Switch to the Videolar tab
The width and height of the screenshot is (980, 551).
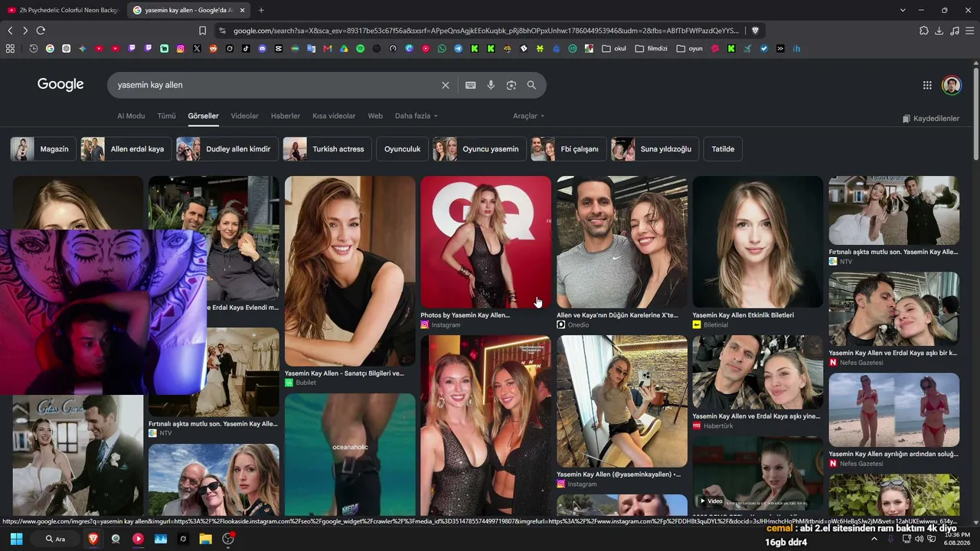pos(245,116)
